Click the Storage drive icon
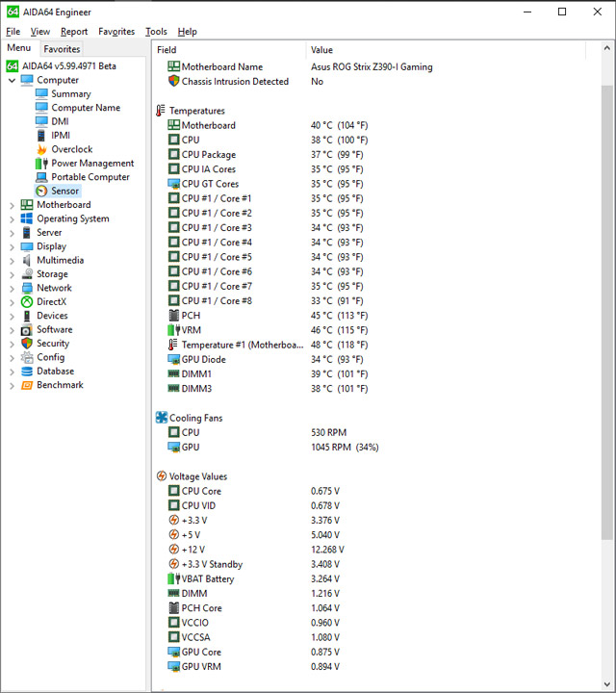 (27, 274)
